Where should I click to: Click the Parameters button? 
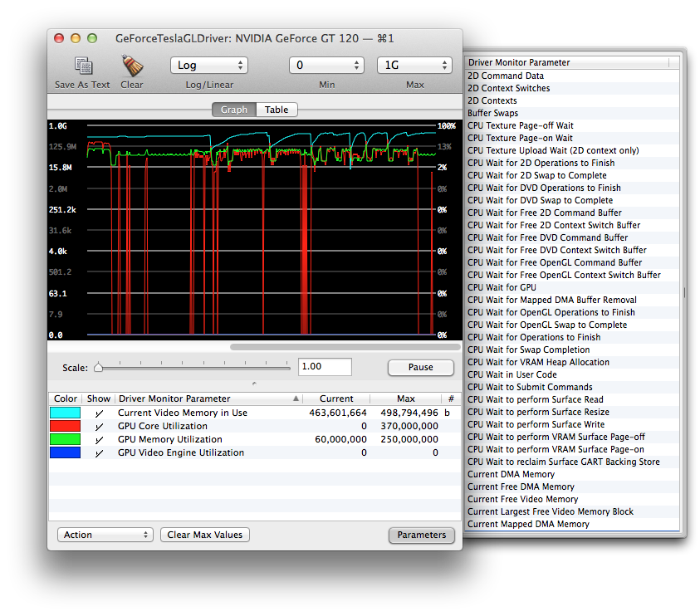pyautogui.click(x=422, y=535)
